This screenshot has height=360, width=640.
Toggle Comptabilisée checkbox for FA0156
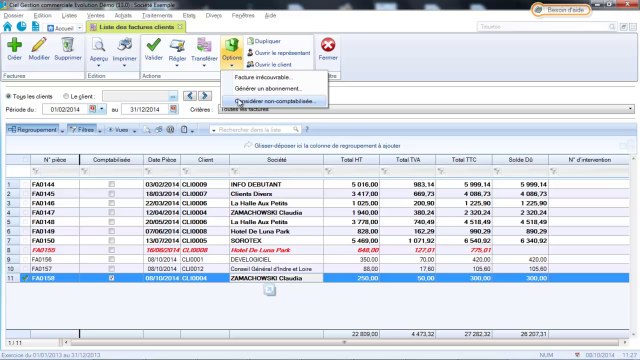[111, 259]
